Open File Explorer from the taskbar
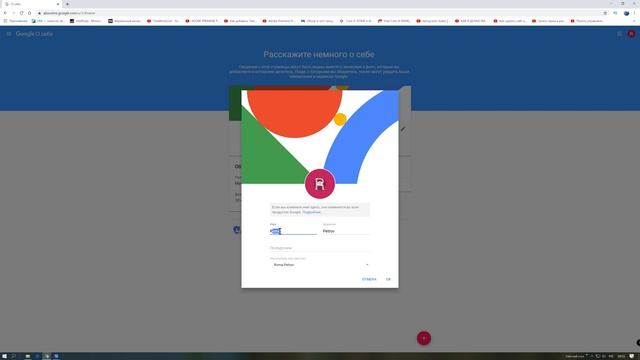Screen dimensions: 640x360 [x=28, y=356]
